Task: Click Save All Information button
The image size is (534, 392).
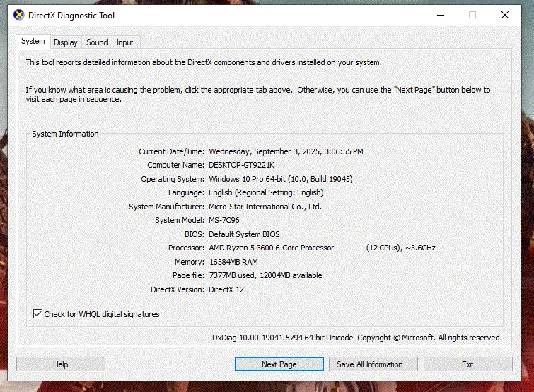Action: (373, 364)
